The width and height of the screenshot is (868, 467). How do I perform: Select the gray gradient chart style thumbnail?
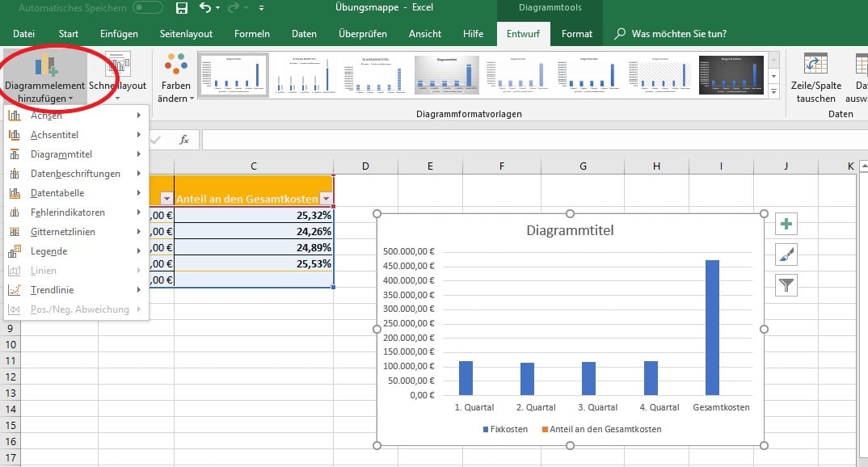click(x=447, y=74)
